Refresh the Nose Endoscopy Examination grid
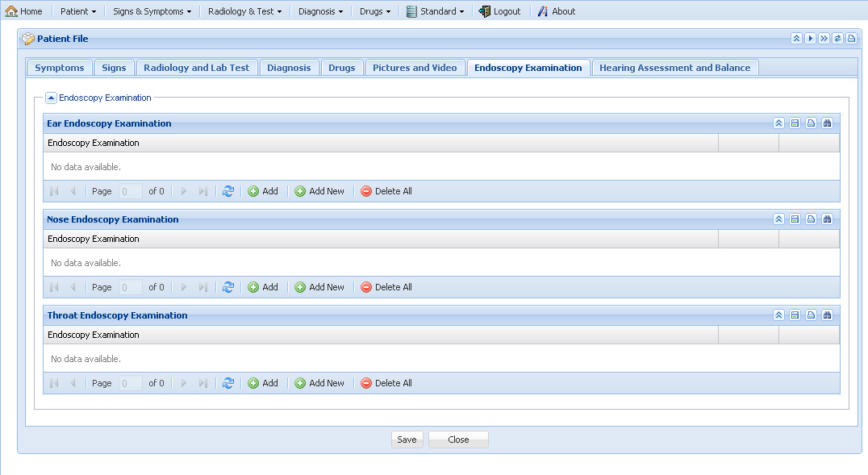 pos(228,287)
